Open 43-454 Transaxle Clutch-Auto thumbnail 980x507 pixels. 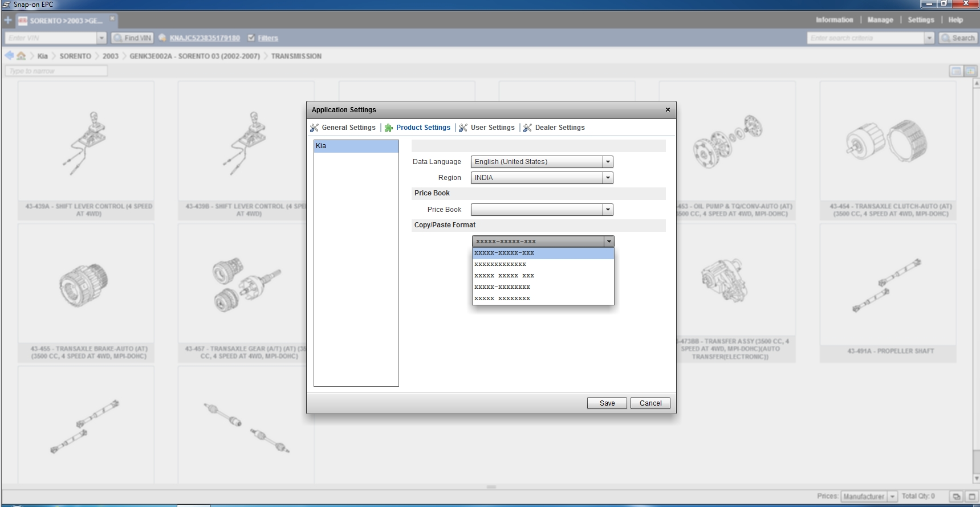click(888, 150)
